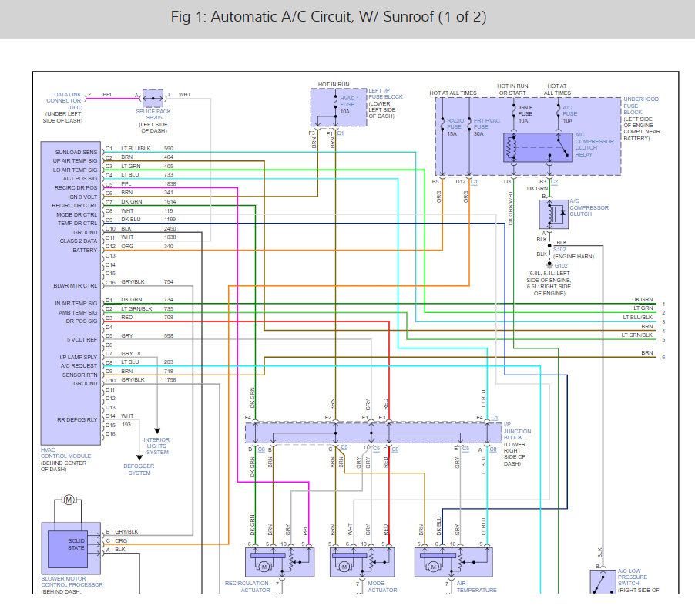This screenshot has width=695, height=616.
Task: Click the 'RECIRCULATION ACTUATOR' label
Action: pyautogui.click(x=247, y=587)
